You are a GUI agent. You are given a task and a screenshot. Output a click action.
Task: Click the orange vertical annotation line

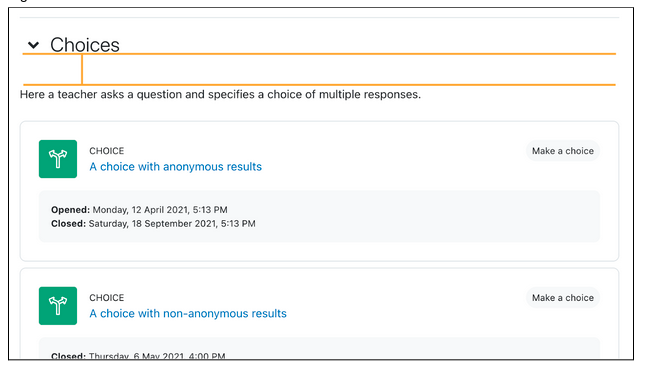pos(82,69)
